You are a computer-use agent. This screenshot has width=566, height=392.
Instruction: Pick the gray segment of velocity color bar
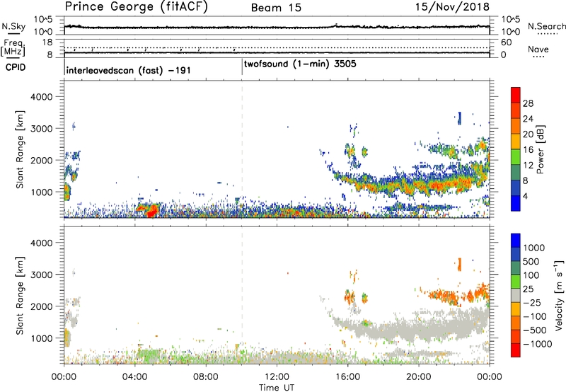pyautogui.click(x=516, y=296)
